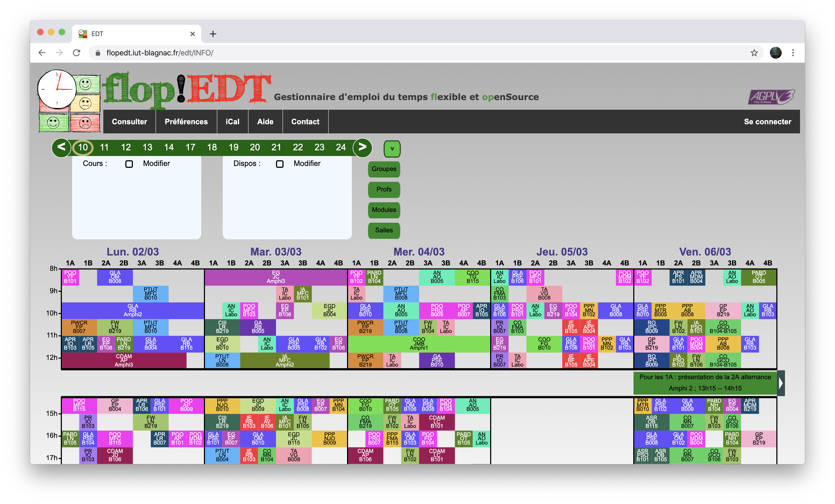Select week 20
The image size is (835, 504).
[255, 147]
